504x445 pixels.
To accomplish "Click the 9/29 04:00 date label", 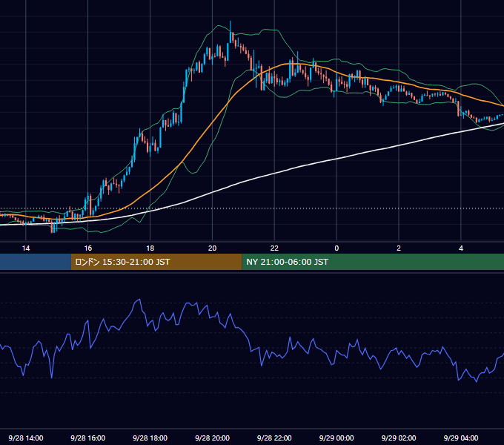I will (x=461, y=438).
